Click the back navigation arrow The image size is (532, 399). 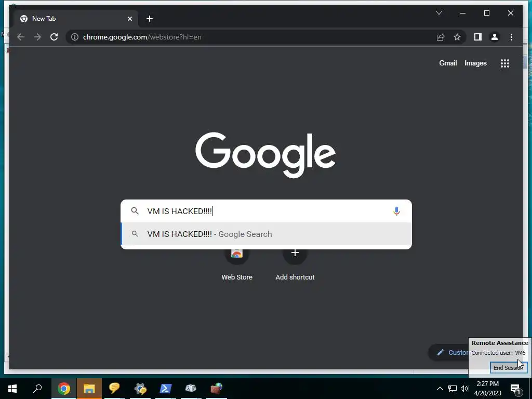21,37
